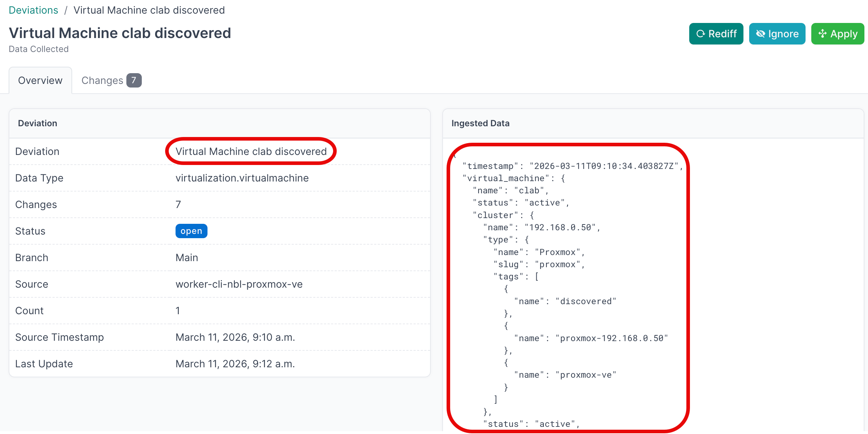Viewport: 868px width, 434px height.
Task: Select the Rediff button
Action: [716, 33]
